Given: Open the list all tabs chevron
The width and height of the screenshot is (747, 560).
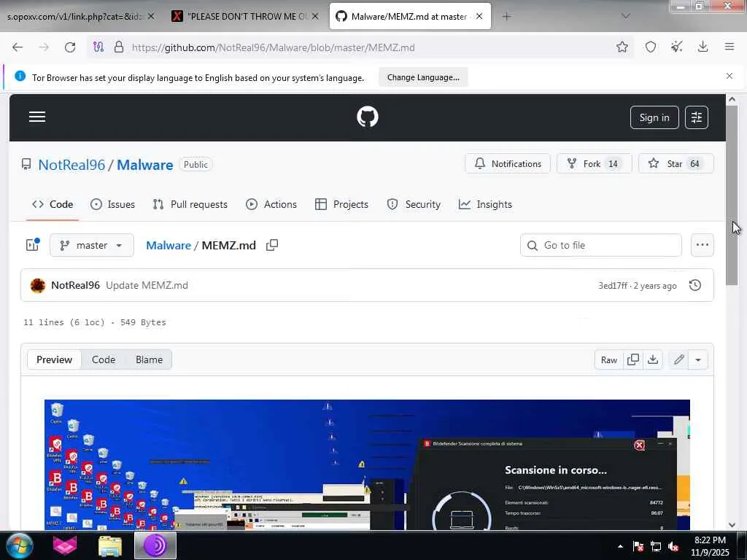Looking at the screenshot, I should coord(626,17).
